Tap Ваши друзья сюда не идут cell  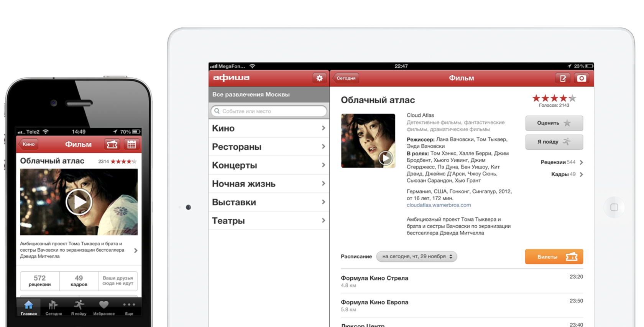click(x=118, y=281)
